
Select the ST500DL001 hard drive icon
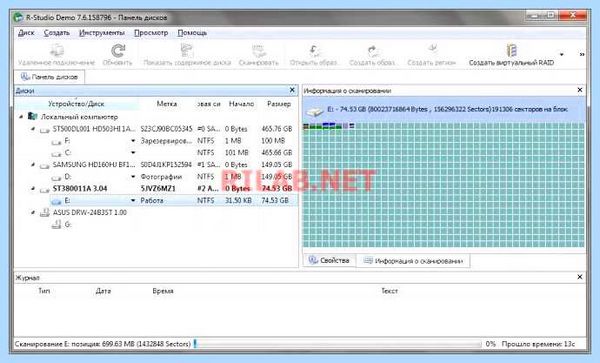click(45, 130)
